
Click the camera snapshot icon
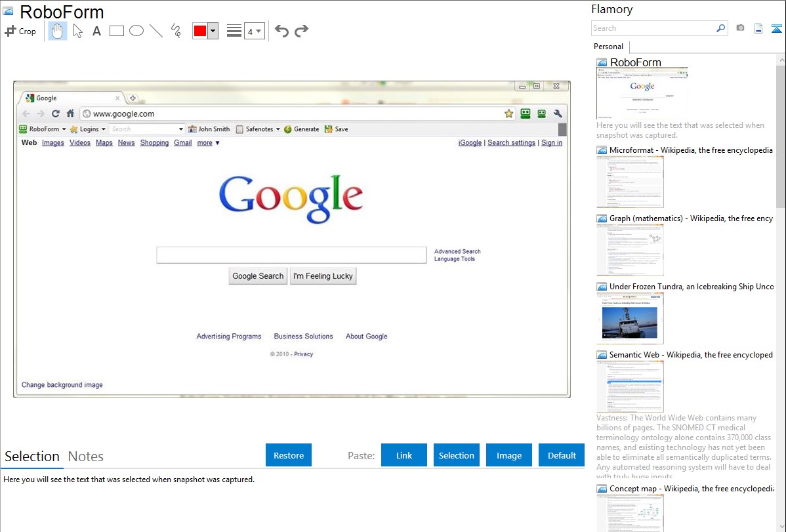point(740,28)
